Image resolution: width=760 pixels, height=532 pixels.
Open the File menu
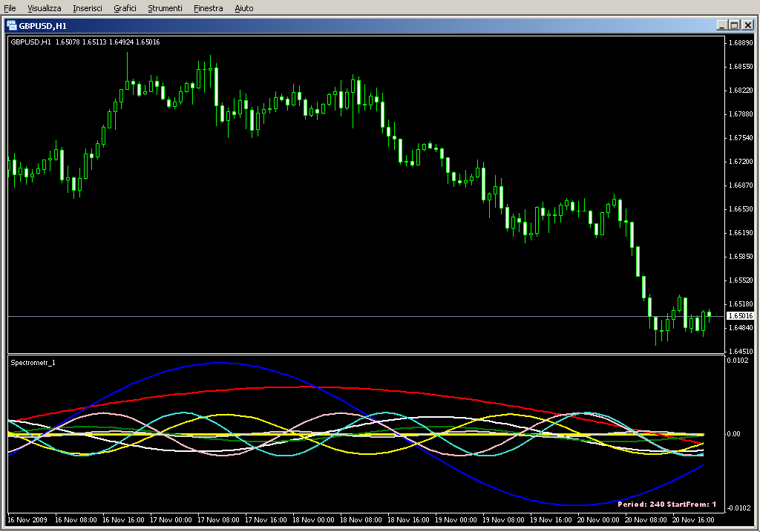(10, 8)
